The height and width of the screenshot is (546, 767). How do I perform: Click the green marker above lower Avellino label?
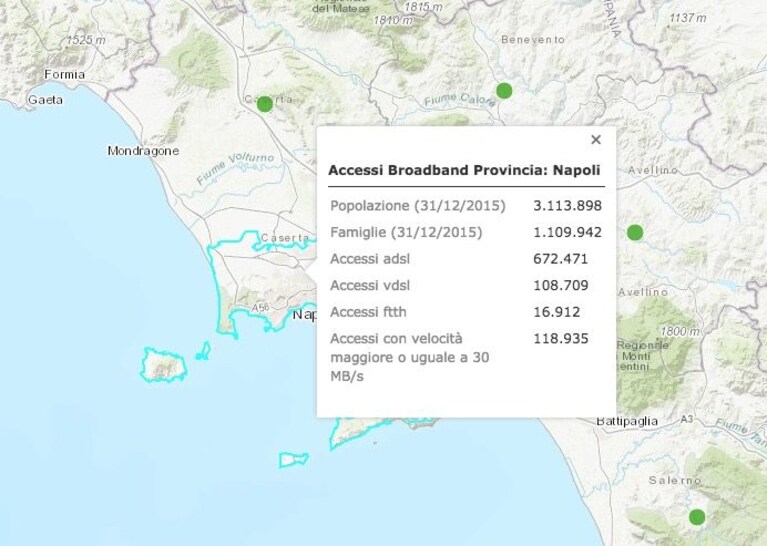point(635,232)
